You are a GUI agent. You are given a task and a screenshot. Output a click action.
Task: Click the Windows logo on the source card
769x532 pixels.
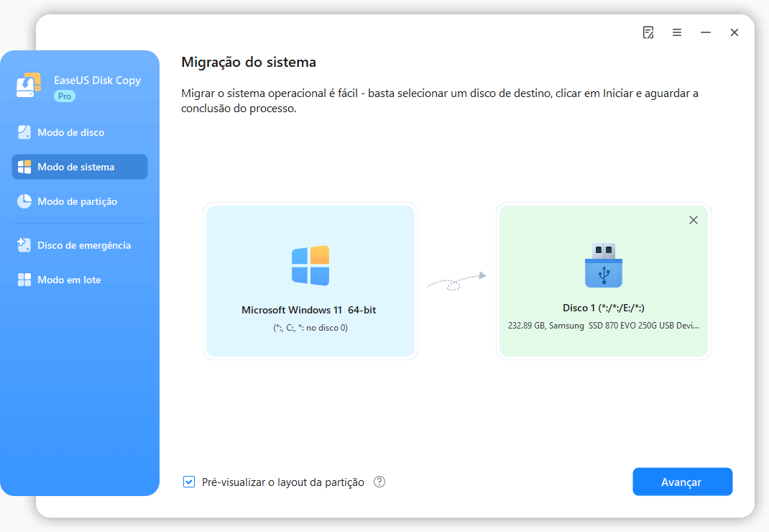[x=310, y=265]
